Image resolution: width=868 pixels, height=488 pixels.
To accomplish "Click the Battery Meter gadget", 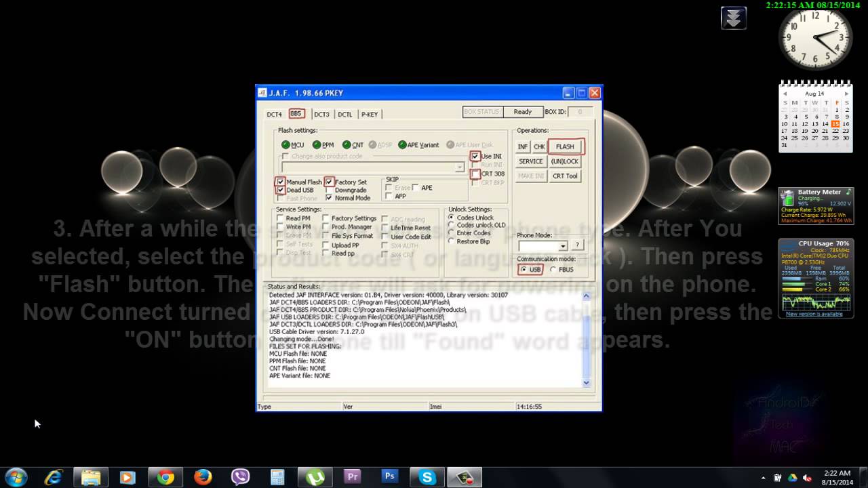I will click(816, 206).
